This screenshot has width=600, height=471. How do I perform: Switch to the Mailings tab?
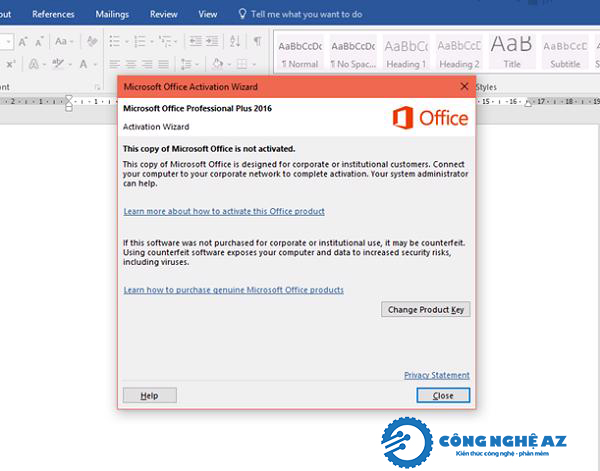pyautogui.click(x=112, y=14)
